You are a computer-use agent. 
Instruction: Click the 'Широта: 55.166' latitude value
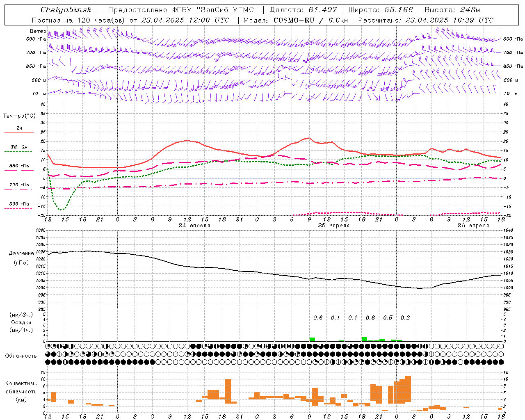coord(380,10)
